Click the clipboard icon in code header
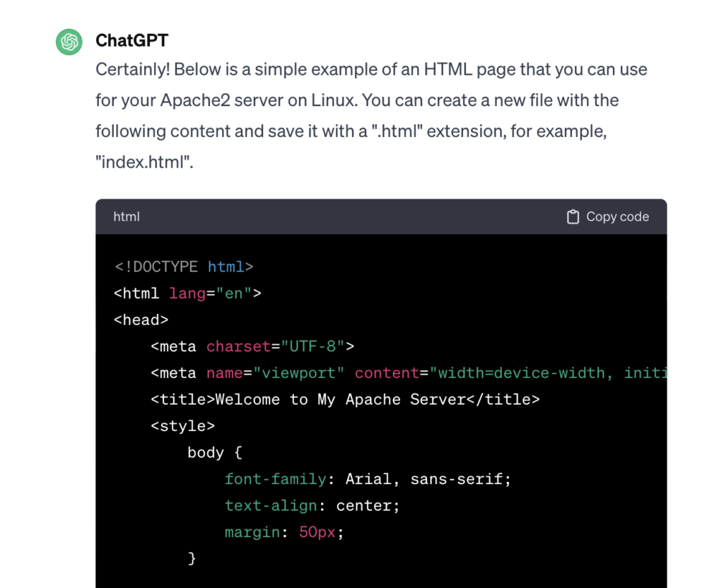Screen dimensions: 724x588 tap(573, 217)
